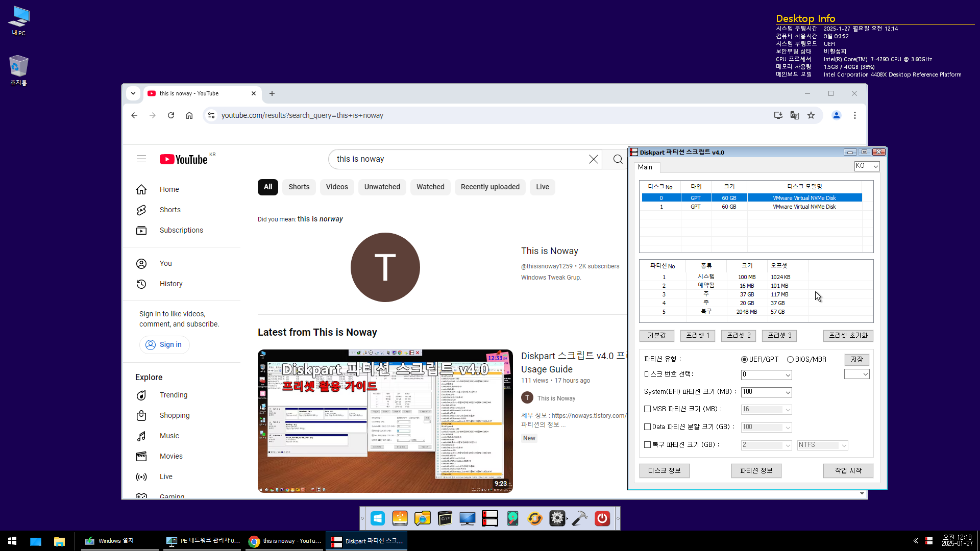Click the 프리셋 1 button
Viewport: 980px width, 551px height.
pyautogui.click(x=698, y=335)
